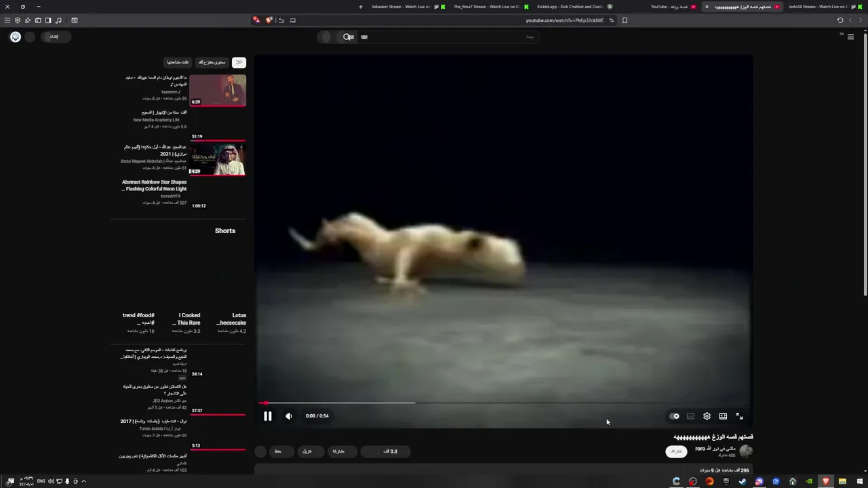Open the roro channel name link
This screenshot has width=868, height=488.
pyautogui.click(x=715, y=449)
